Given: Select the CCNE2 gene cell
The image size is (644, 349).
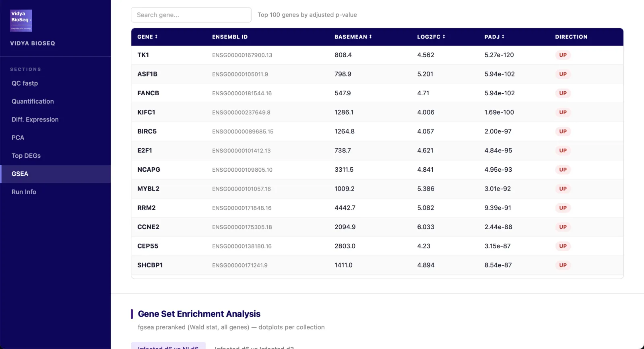Looking at the screenshot, I should coord(148,227).
